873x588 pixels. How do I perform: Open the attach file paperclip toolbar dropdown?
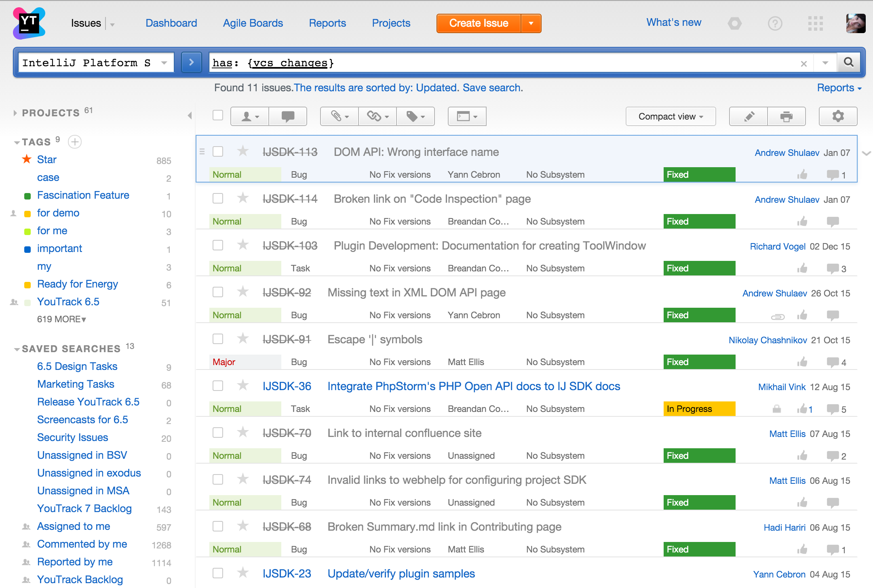(x=339, y=116)
